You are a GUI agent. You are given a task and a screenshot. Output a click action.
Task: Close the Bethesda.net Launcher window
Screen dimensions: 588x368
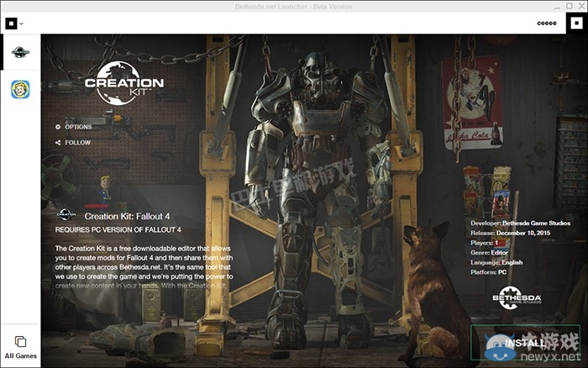tap(581, 6)
